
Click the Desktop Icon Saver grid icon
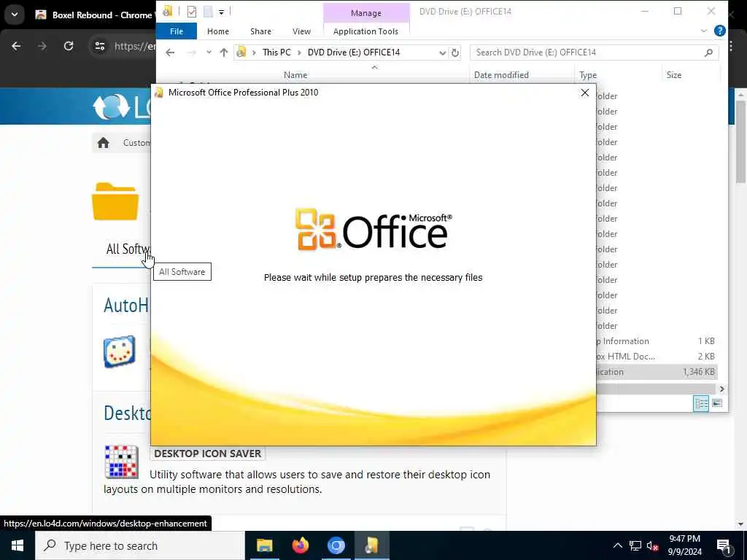[x=122, y=462]
